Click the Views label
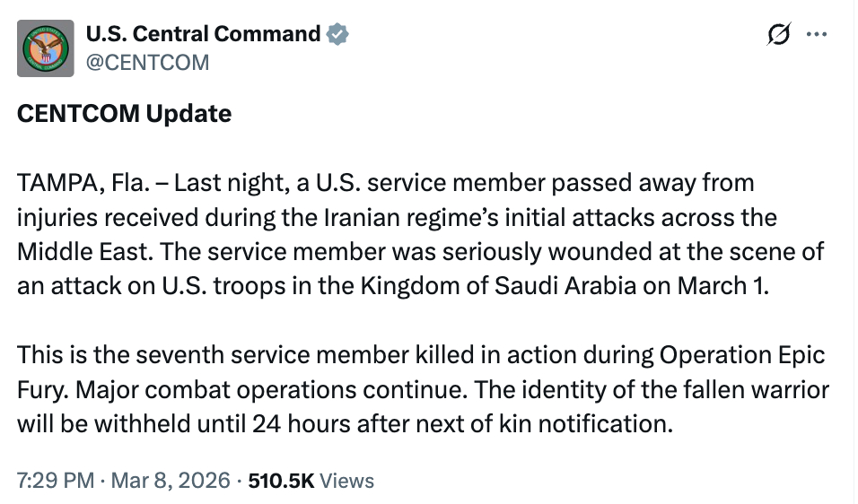Viewport: 858px width, 504px height. pyautogui.click(x=346, y=480)
